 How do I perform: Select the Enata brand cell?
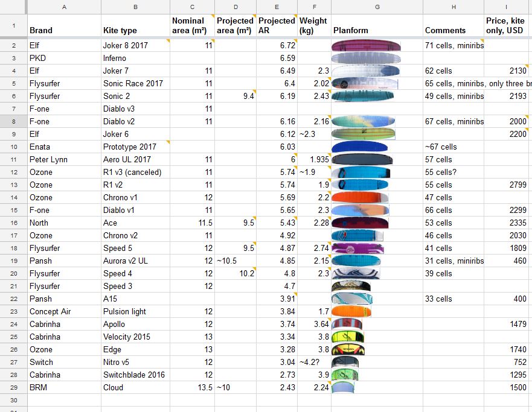pyautogui.click(x=64, y=147)
